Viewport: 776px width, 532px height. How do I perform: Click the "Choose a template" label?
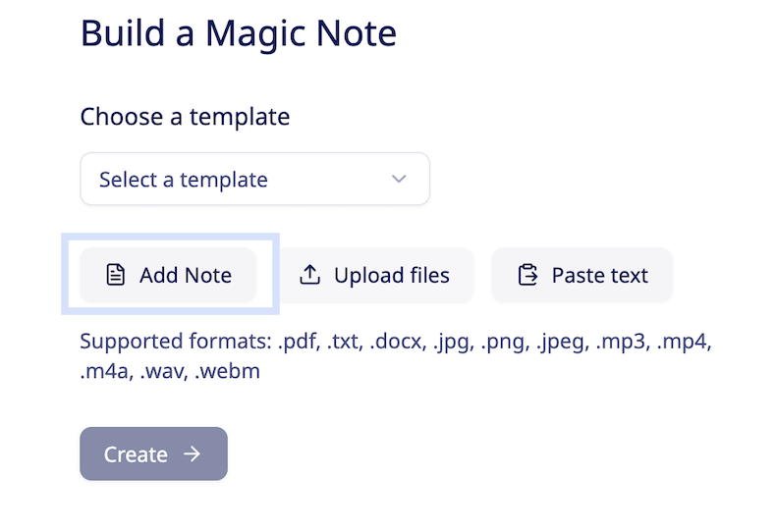(185, 117)
